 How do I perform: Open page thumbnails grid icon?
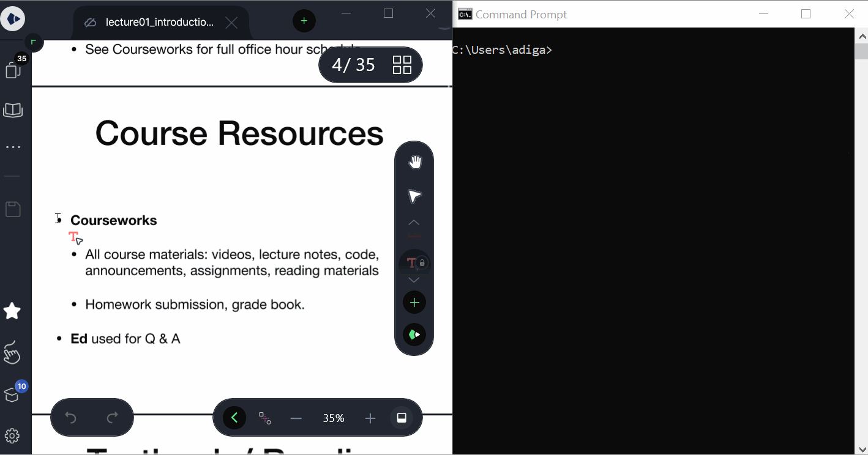pyautogui.click(x=402, y=65)
